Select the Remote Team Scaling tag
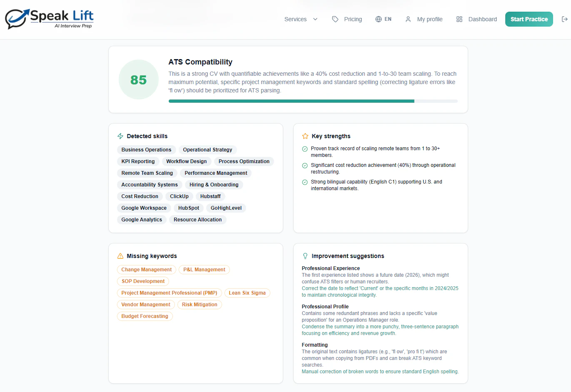Viewport: 571px width, 392px height. pyautogui.click(x=147, y=173)
